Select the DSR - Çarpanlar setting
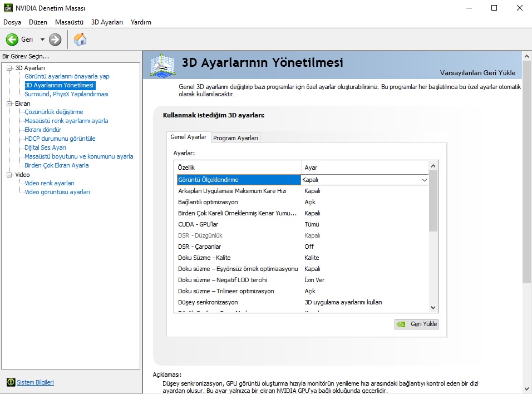This screenshot has height=394, width=532. pos(303,247)
